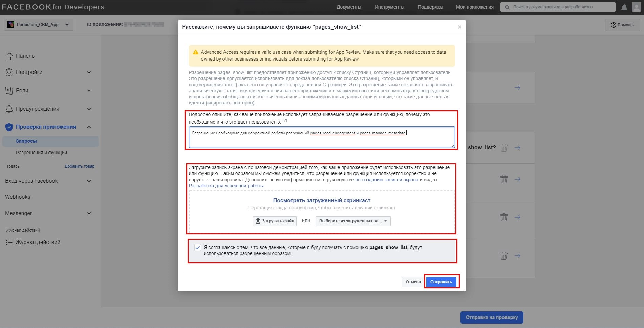Click the Предупреждения bell icon
Image resolution: width=644 pixels, height=328 pixels.
coord(9,109)
